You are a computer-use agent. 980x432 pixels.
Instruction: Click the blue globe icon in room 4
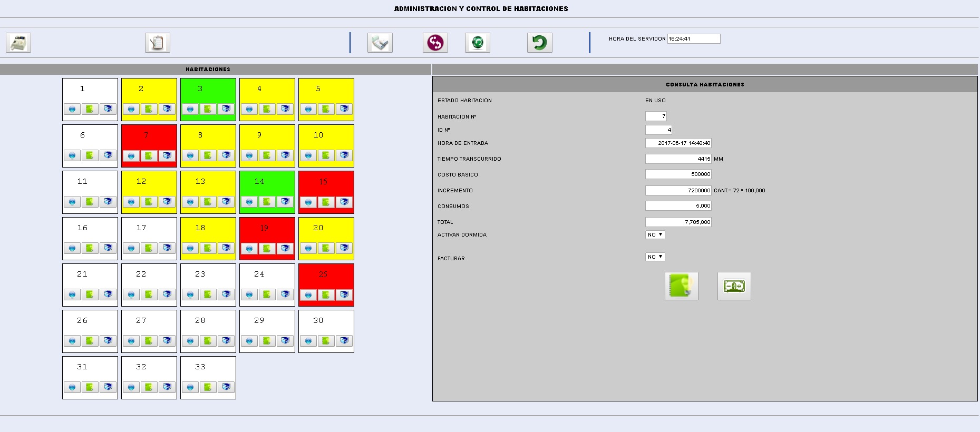249,109
